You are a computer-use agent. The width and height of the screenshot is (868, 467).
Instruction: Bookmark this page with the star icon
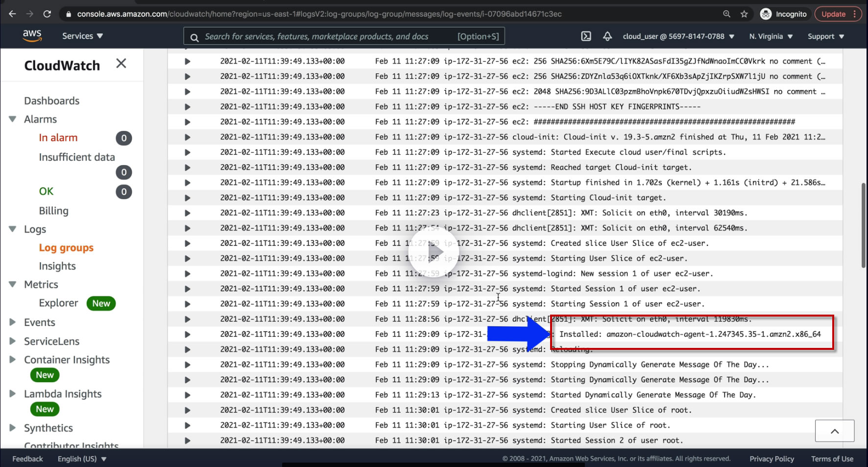pyautogui.click(x=744, y=14)
